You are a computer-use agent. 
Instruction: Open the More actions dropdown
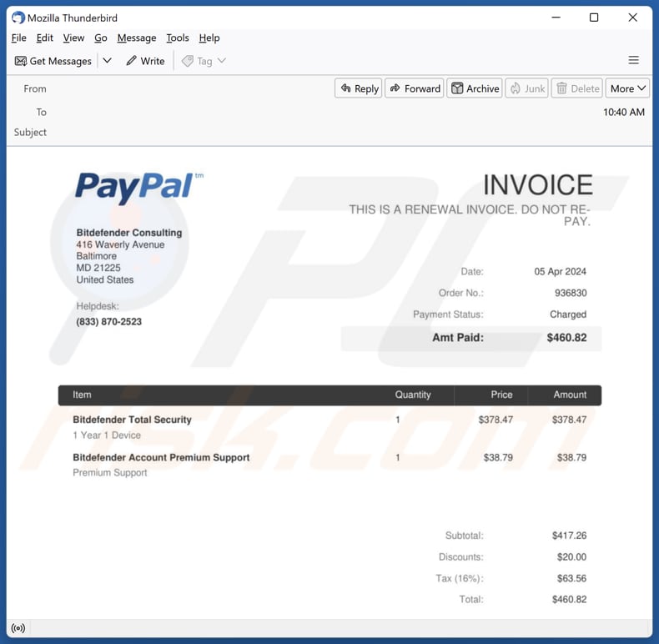pos(627,88)
